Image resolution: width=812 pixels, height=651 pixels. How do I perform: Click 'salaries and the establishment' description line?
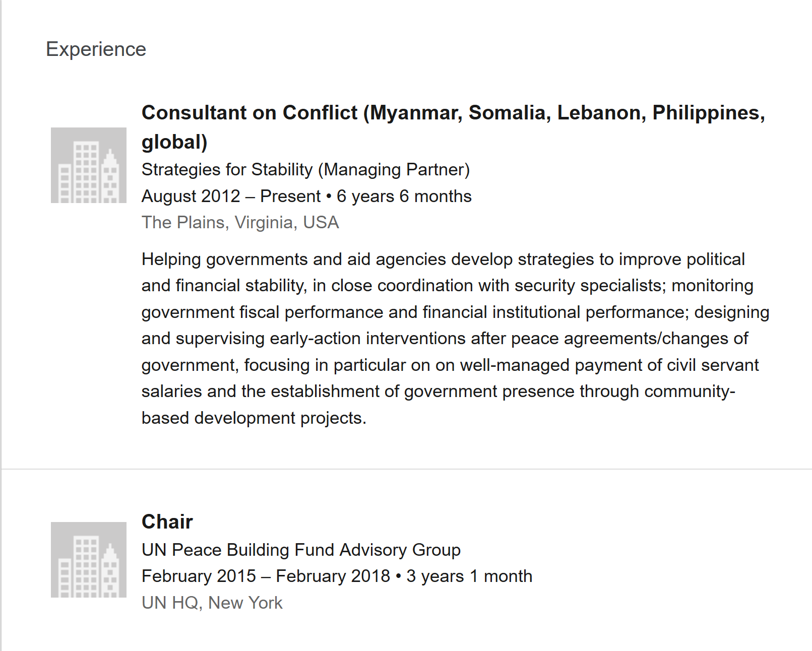pos(438,392)
